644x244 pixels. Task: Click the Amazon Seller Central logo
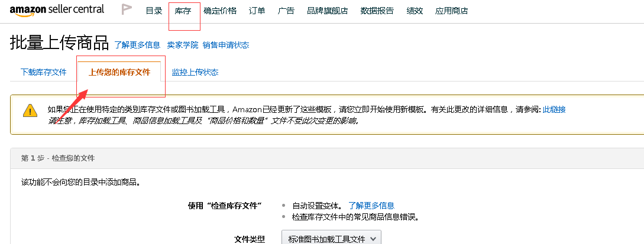(x=57, y=9)
